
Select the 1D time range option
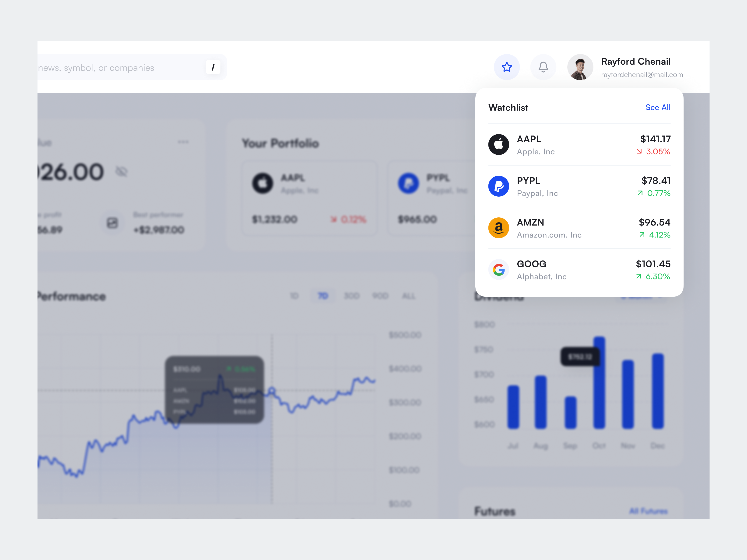pyautogui.click(x=295, y=296)
